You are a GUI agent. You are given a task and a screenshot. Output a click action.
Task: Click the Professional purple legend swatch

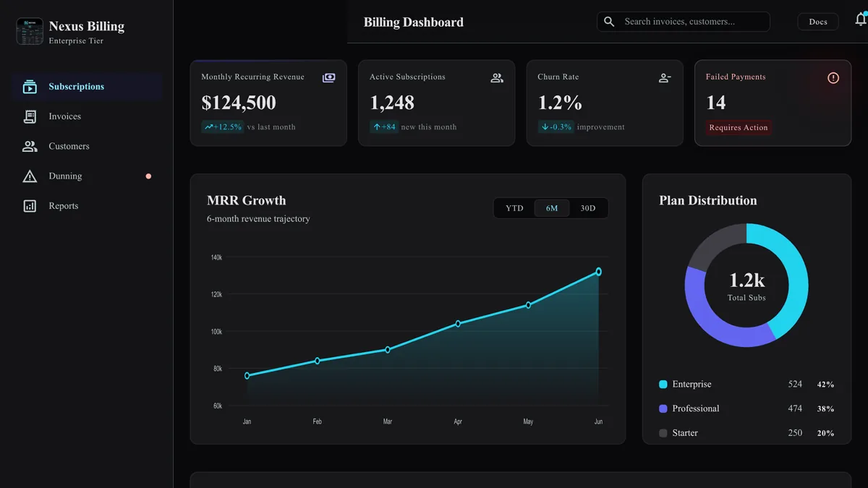click(x=663, y=408)
